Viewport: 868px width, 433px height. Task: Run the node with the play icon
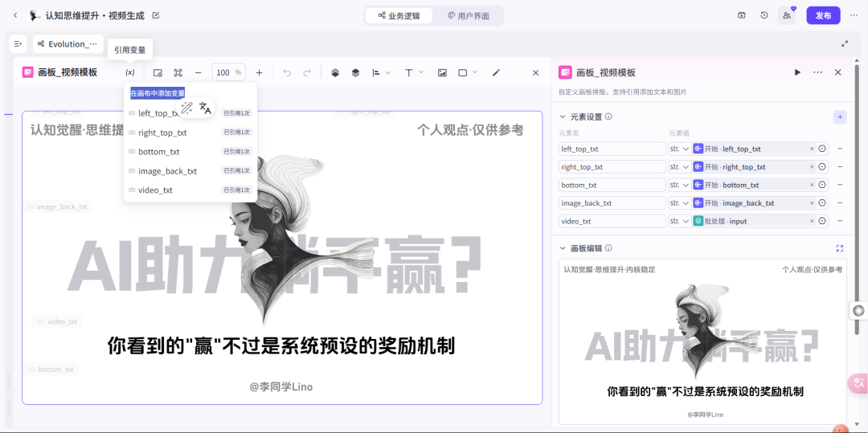(797, 72)
